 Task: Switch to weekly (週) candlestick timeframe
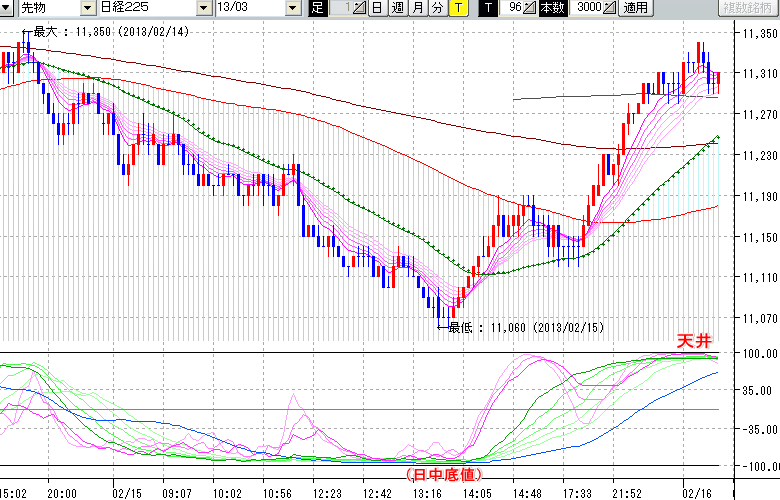[x=397, y=8]
